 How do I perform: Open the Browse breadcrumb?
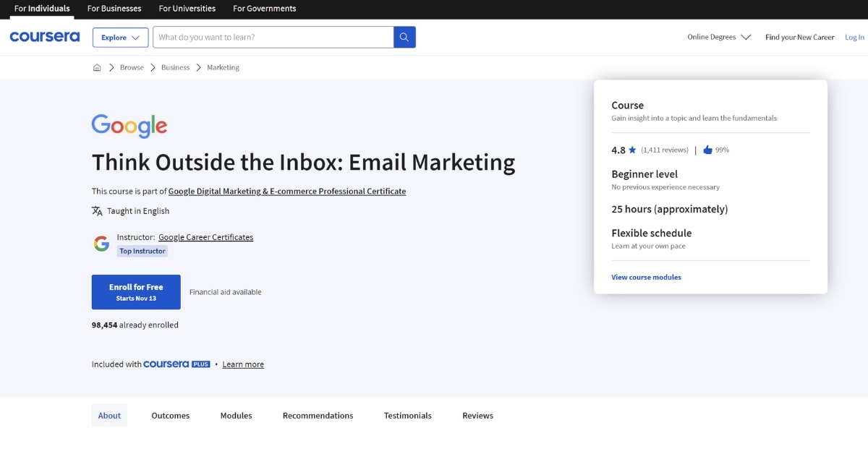(132, 67)
